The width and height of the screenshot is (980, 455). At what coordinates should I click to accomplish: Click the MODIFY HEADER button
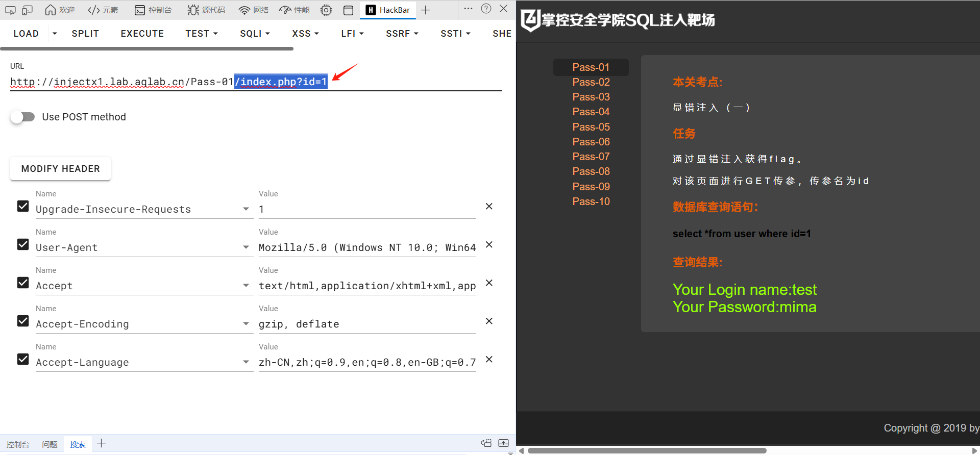pos(61,169)
